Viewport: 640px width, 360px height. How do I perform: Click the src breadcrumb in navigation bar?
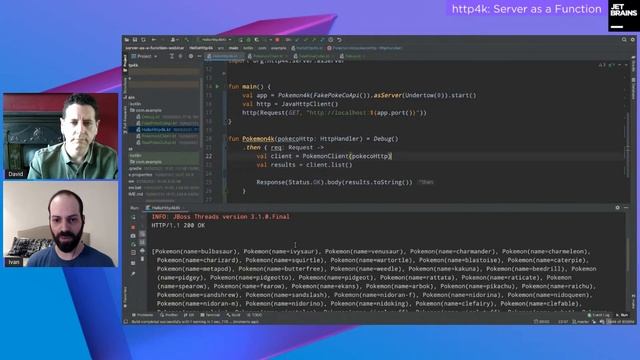point(221,48)
